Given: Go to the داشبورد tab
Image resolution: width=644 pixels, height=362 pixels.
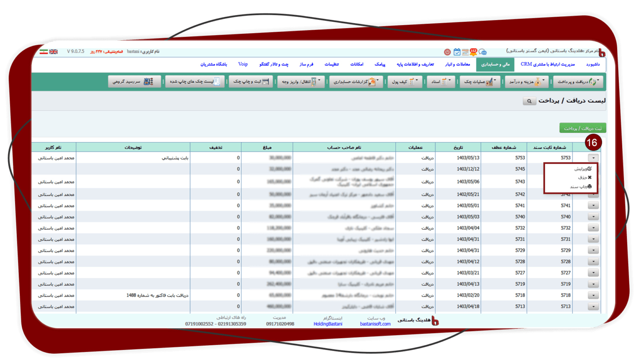Looking at the screenshot, I should tap(593, 65).
